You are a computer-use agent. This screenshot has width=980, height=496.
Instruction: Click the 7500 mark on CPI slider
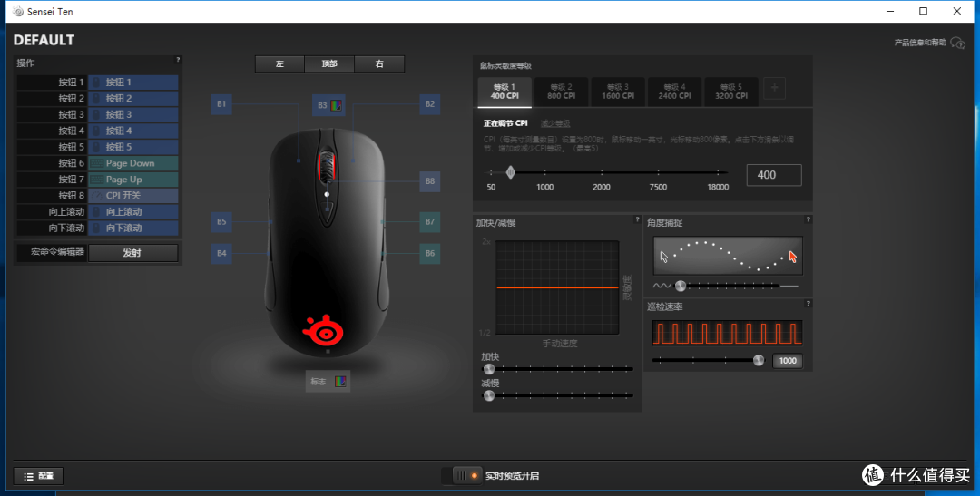point(658,187)
